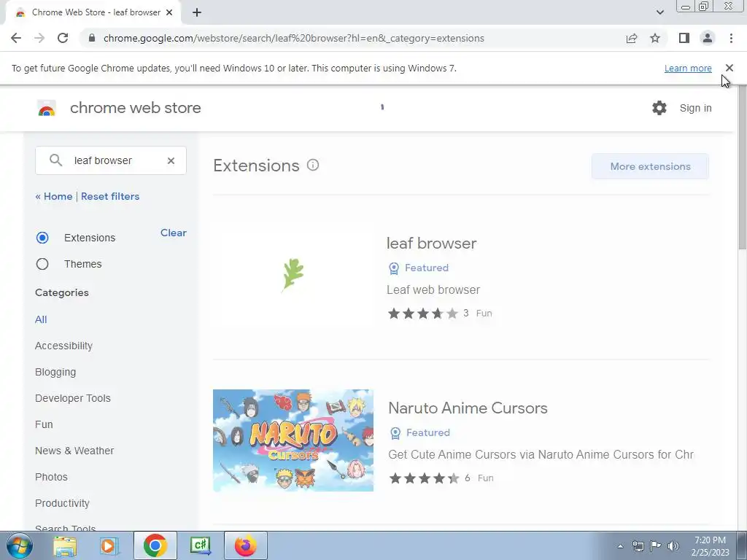The image size is (747, 560).
Task: Open Web Store settings gear
Action: 659,108
